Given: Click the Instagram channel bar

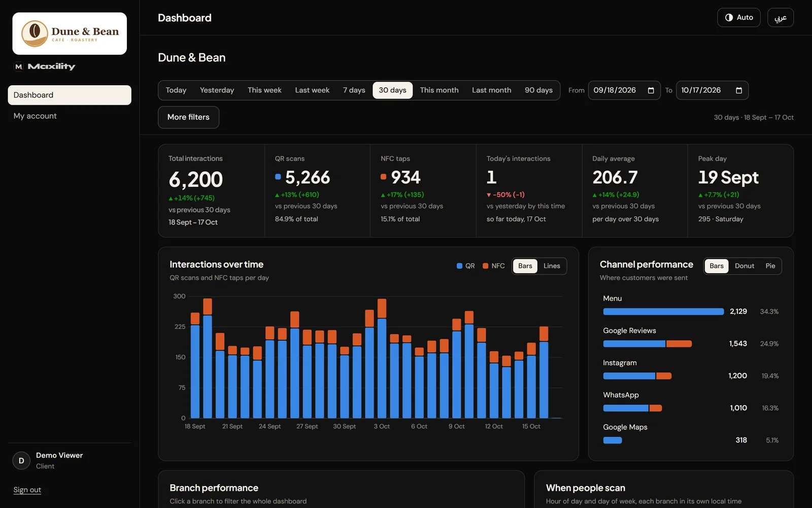Looking at the screenshot, I should 637,376.
